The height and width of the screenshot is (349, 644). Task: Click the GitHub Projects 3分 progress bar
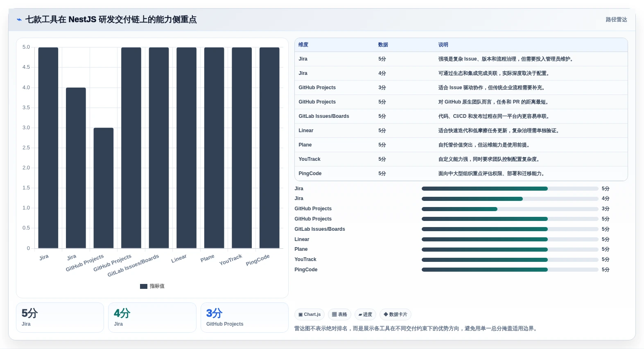(x=510, y=209)
